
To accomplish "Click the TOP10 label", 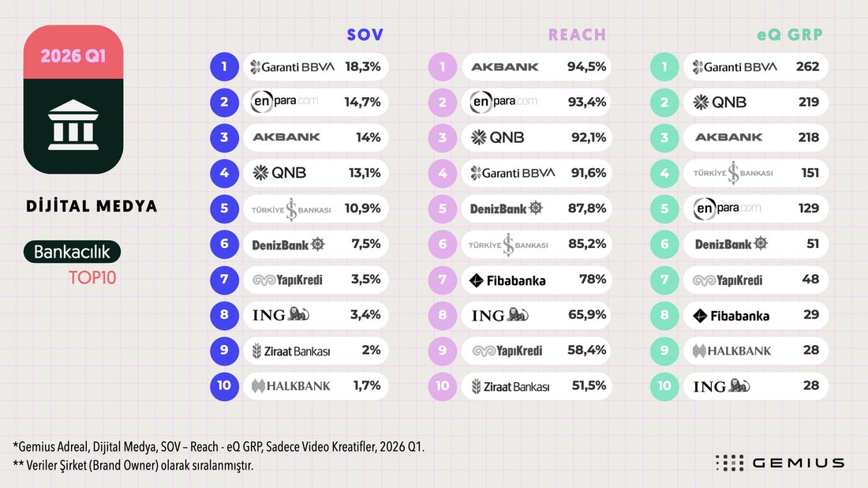I will [x=92, y=277].
